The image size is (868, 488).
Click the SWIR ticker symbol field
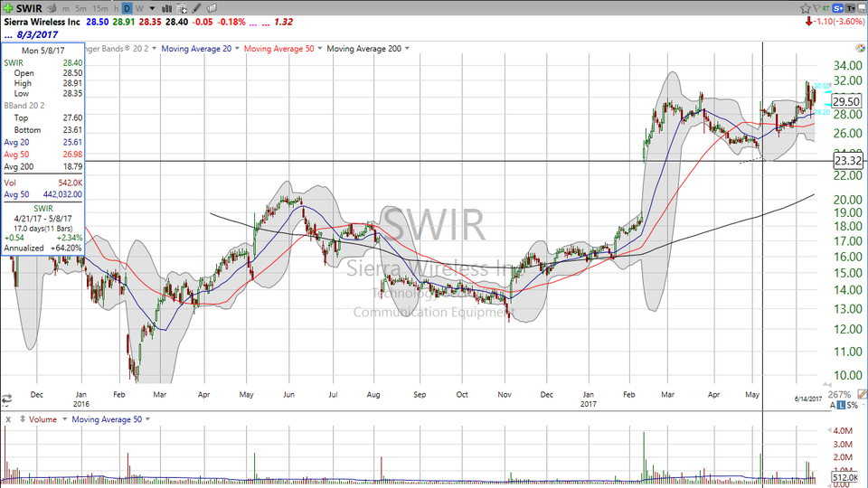[x=29, y=8]
